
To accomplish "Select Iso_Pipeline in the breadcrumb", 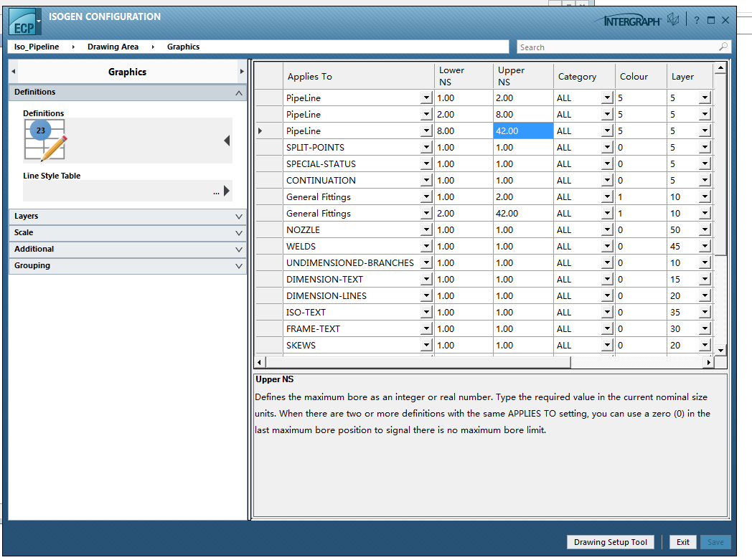I will 37,47.
